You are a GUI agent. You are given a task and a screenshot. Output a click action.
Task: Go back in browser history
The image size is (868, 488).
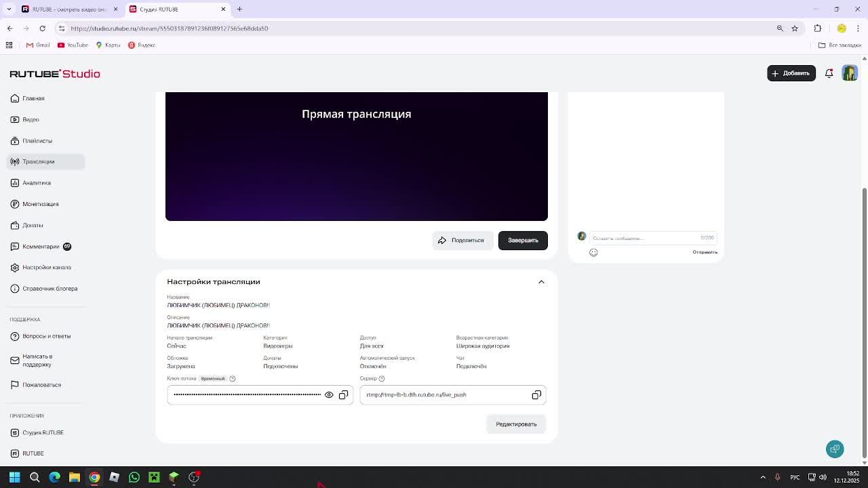pos(9,28)
